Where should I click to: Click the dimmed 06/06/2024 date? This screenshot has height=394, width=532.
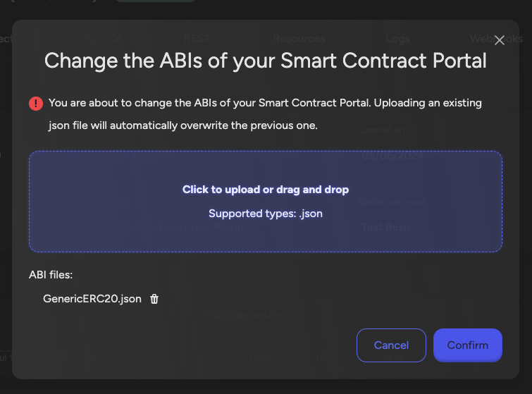tap(392, 156)
